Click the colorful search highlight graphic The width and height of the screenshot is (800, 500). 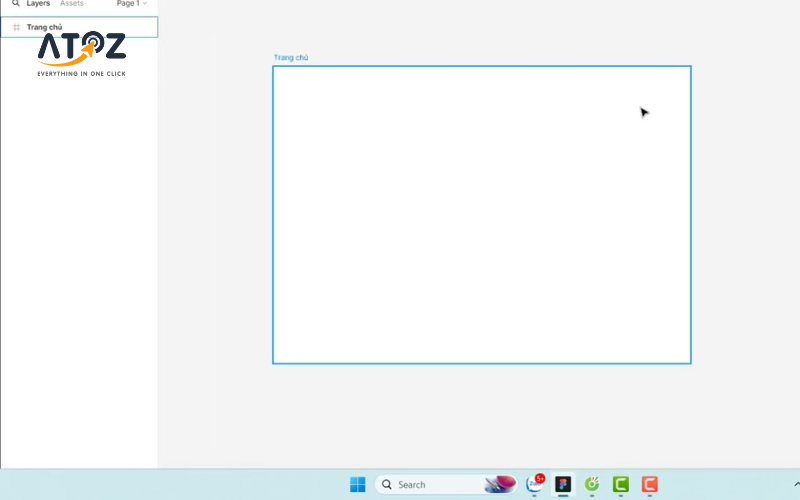pyautogui.click(x=500, y=485)
